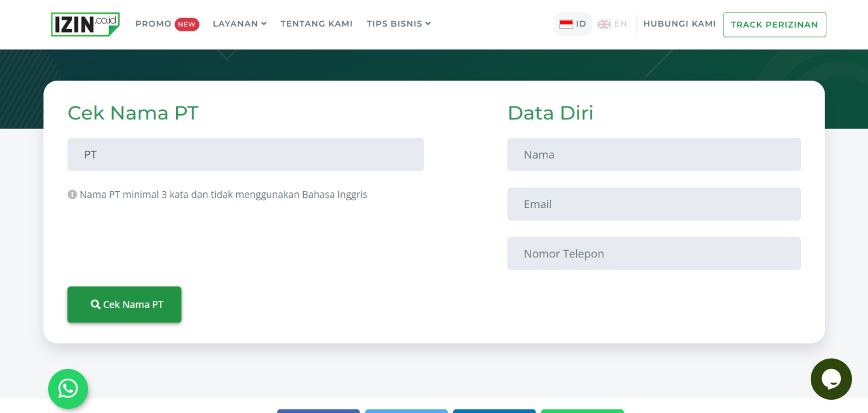
Task: Expand the Tips Bisnis dropdown menu
Action: (x=398, y=24)
